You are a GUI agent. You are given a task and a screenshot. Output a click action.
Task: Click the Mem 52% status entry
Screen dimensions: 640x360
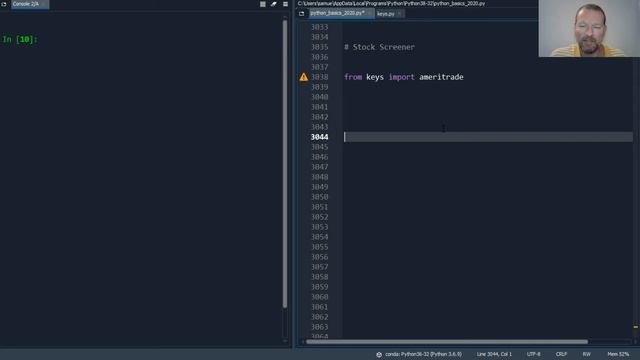point(618,354)
